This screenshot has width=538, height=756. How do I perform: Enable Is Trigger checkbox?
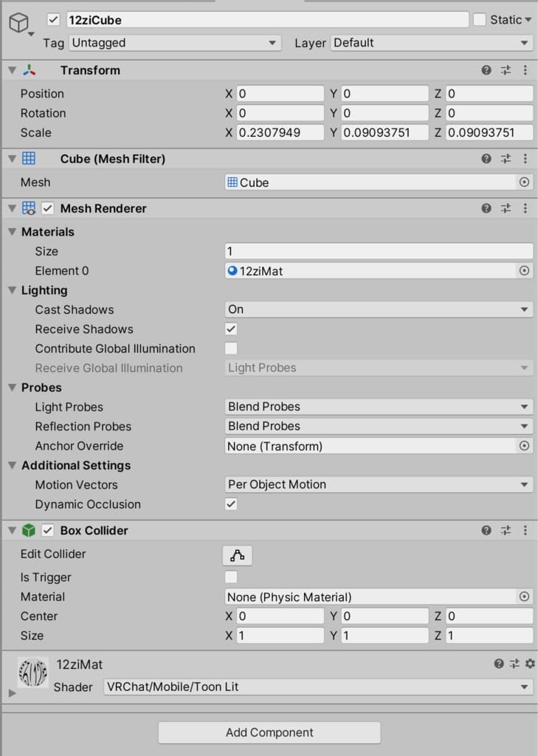point(231,577)
